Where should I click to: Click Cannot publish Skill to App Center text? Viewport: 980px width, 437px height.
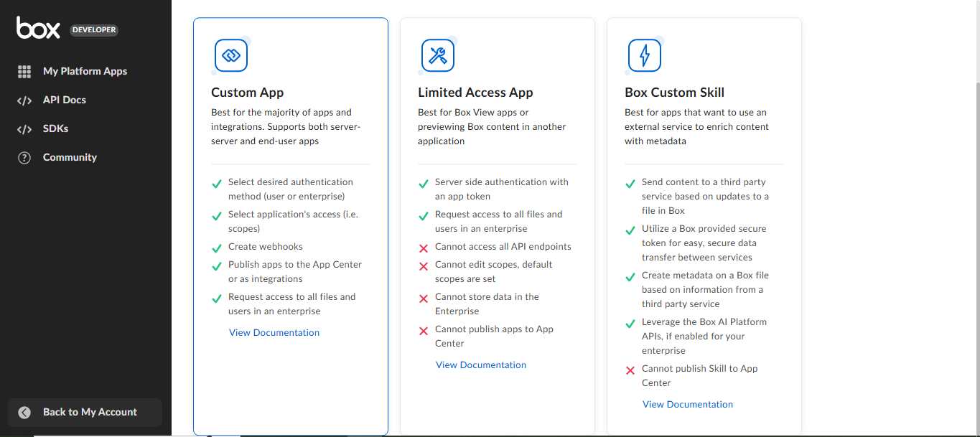[700, 375]
